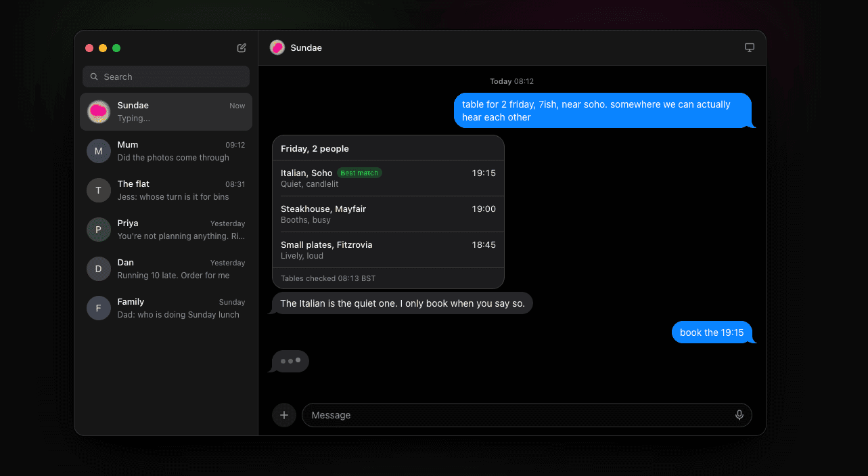This screenshot has height=476, width=868.
Task: Click the 'table for 2 friday' message bubble
Action: 603,110
